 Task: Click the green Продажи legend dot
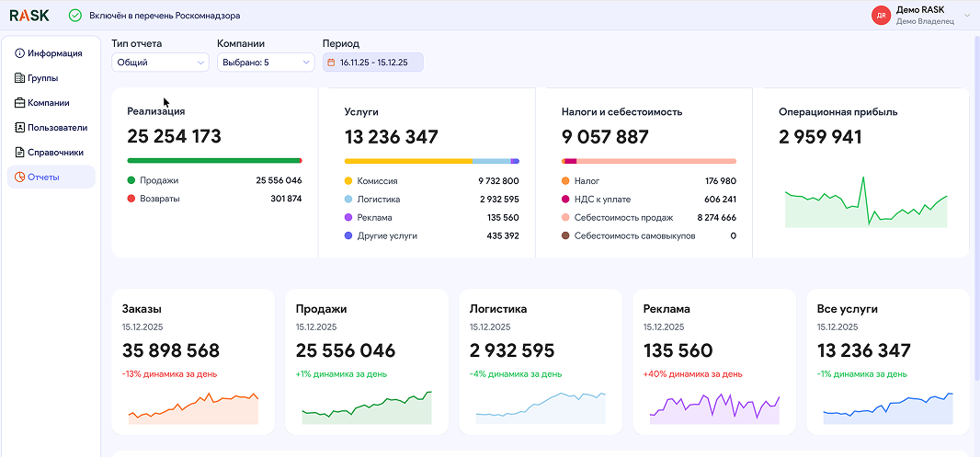click(131, 181)
